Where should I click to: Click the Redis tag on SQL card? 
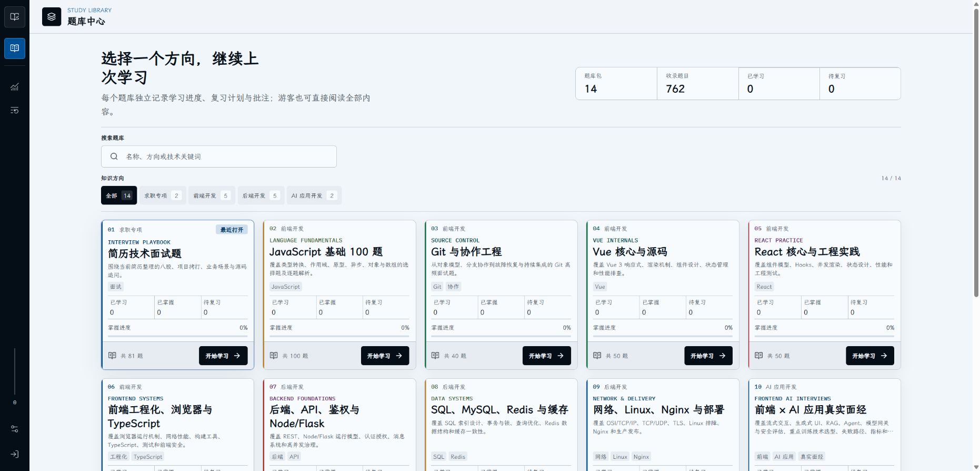(458, 457)
